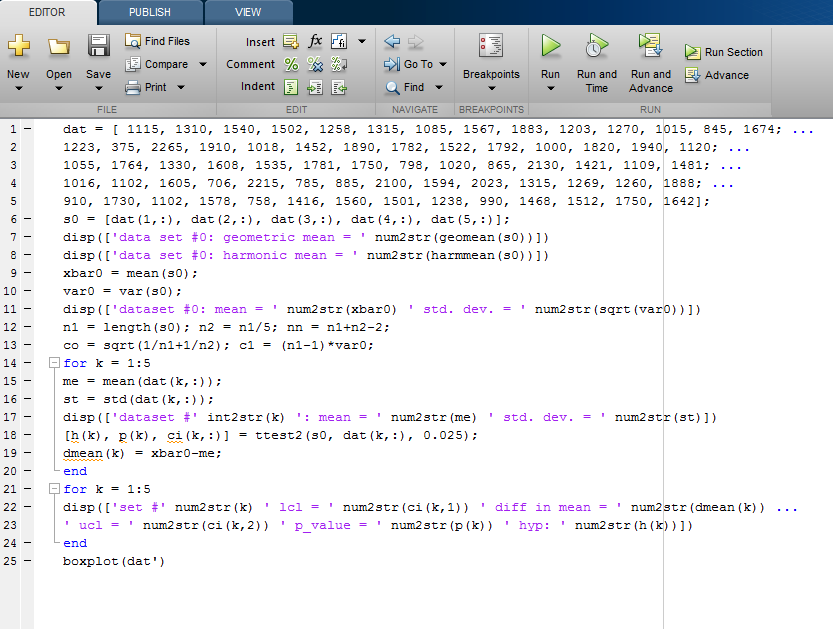The image size is (833, 629).
Task: Toggle breakpoint dash on line 18
Action: [26, 435]
